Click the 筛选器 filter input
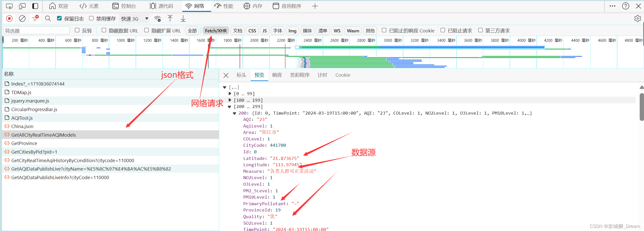The width and height of the screenshot is (644, 231). pyautogui.click(x=36, y=31)
